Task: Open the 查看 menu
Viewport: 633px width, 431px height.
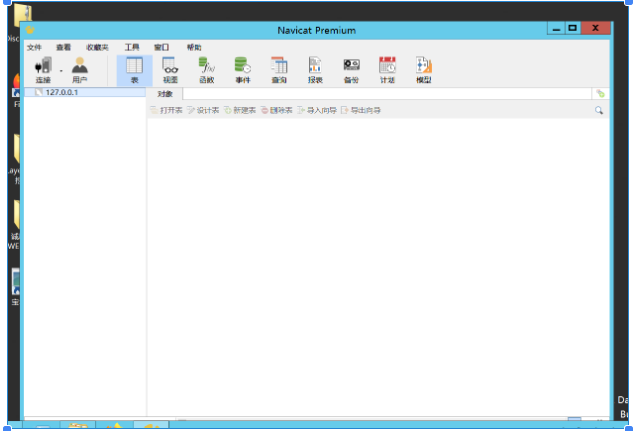Action: (63, 48)
